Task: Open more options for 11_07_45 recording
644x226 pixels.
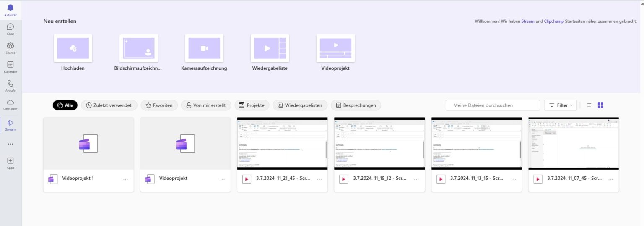Action: pos(610,179)
